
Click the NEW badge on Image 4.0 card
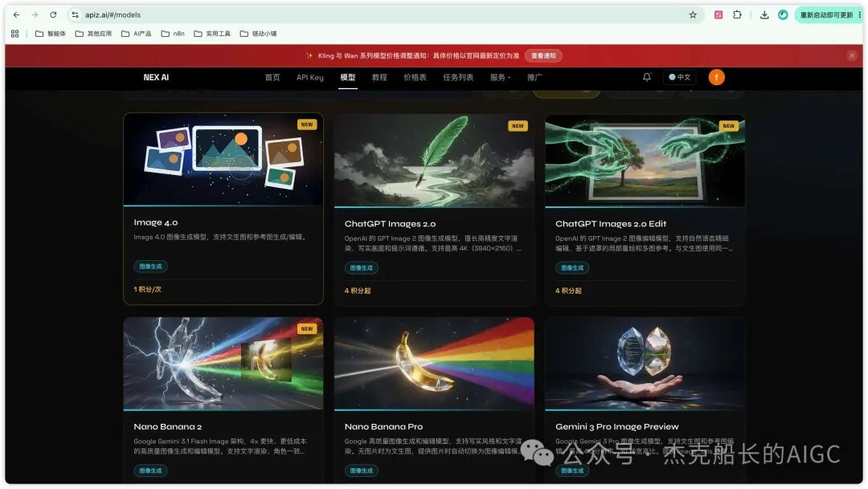pos(307,124)
